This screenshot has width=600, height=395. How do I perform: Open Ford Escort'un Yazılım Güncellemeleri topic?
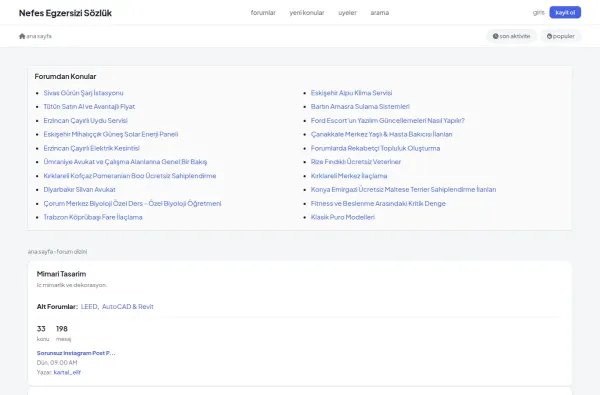click(388, 121)
